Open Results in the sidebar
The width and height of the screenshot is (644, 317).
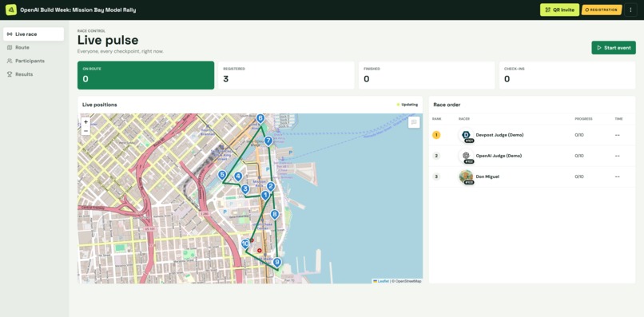(x=34, y=74)
